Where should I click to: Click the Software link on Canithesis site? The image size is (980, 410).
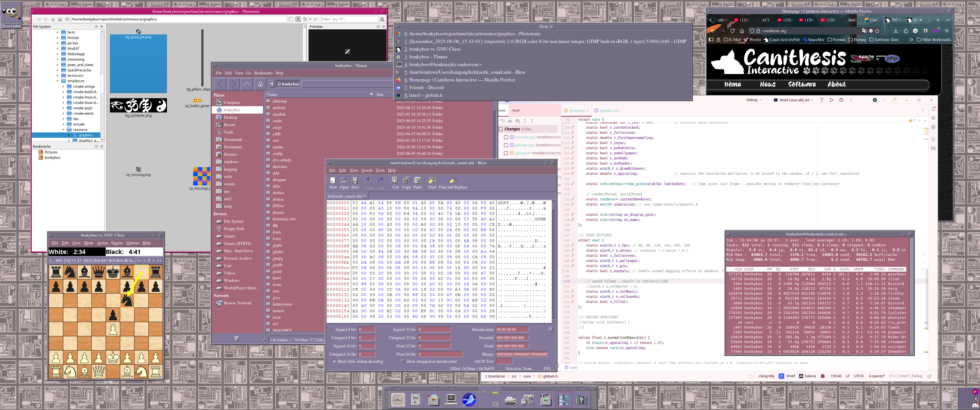click(x=802, y=85)
